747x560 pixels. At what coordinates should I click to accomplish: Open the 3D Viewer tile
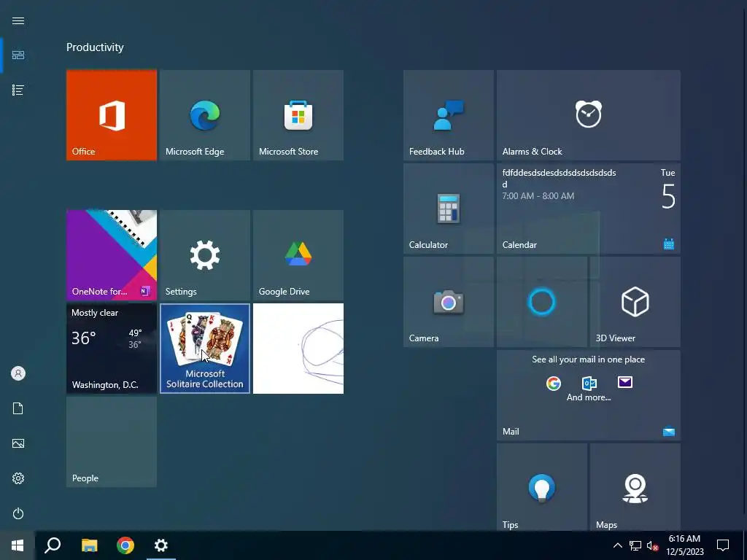[635, 302]
